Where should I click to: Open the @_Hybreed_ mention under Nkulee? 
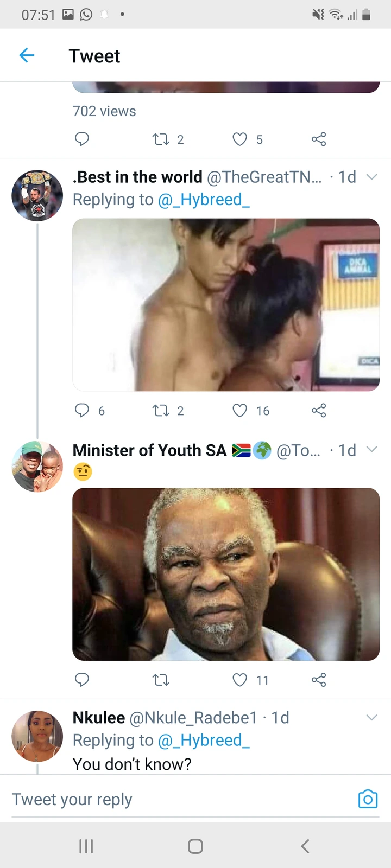click(x=204, y=740)
